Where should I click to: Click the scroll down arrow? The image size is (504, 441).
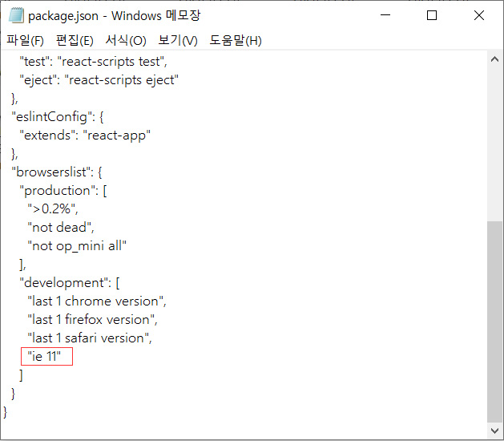click(494, 431)
